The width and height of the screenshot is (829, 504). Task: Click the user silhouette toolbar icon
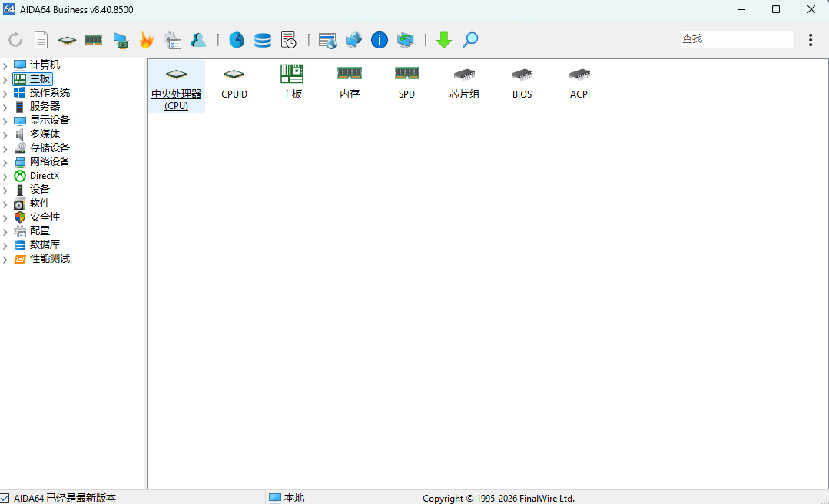coord(198,40)
